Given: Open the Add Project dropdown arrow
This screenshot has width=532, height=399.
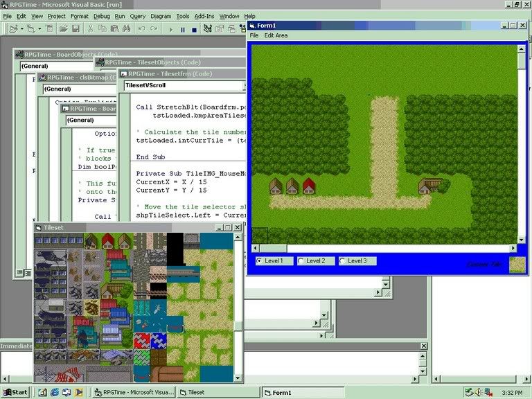Looking at the screenshot, I should (21, 29).
